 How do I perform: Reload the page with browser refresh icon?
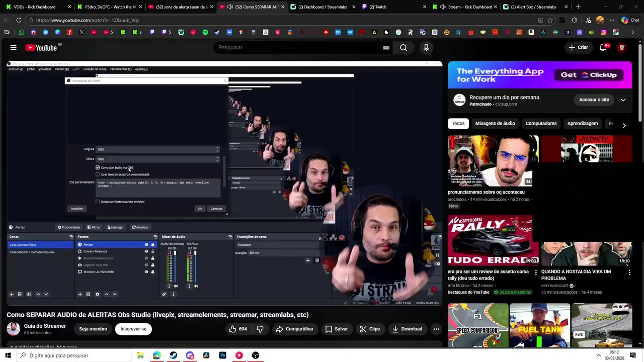pyautogui.click(x=19, y=20)
